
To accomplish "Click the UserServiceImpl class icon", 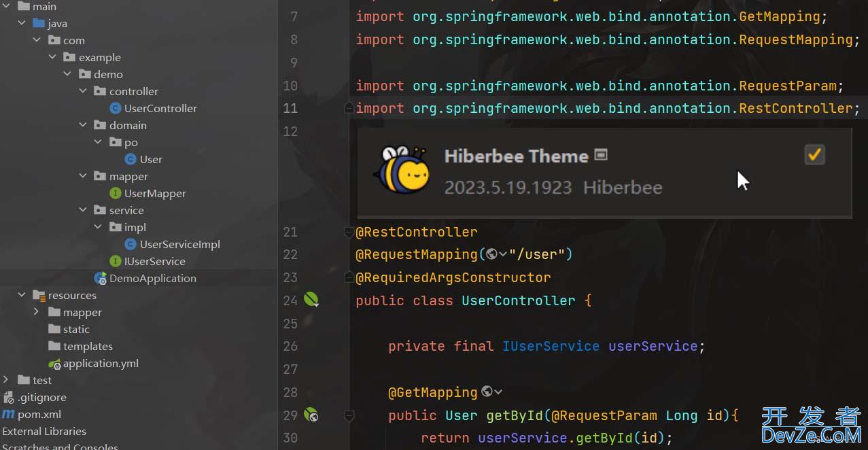I will pos(131,244).
